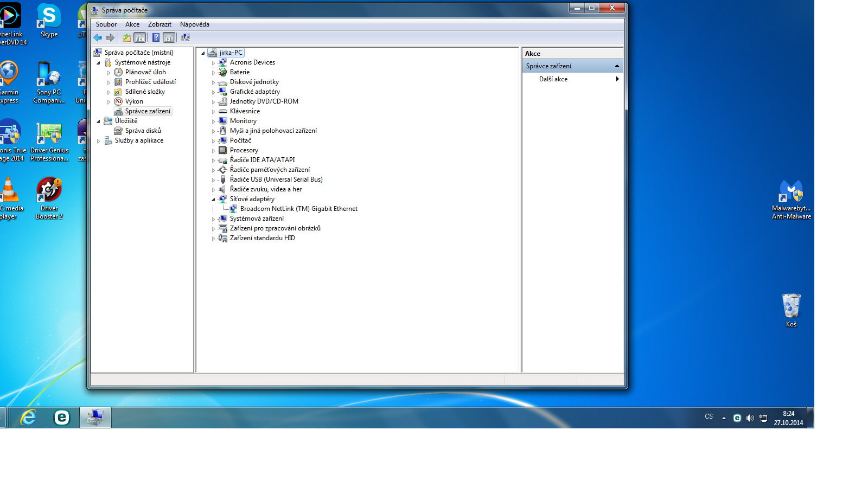Image resolution: width=868 pixels, height=488 pixels.
Task: Click the volume speaker tray icon
Action: (x=750, y=418)
